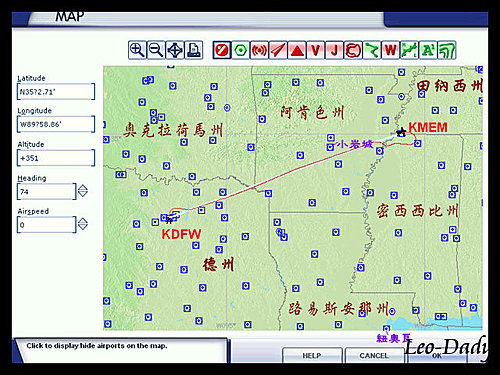Viewport: 500px width, 375px height.
Task: Increase the airspeed value
Action: coord(83,220)
